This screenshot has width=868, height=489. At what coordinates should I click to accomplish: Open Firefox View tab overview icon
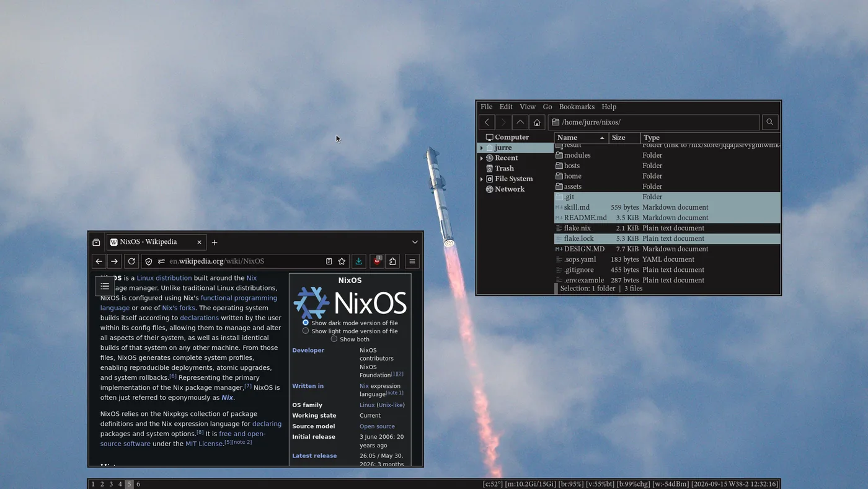click(x=96, y=242)
